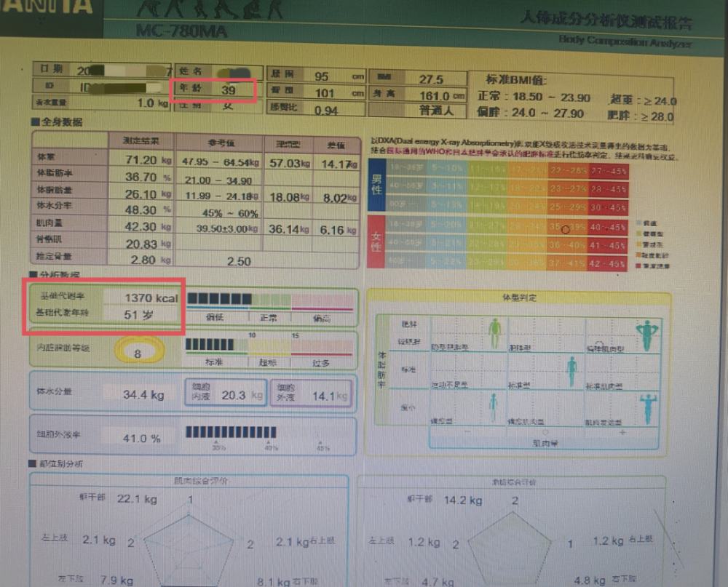Click the green figure in body type chart
728x587 pixels.
click(495, 333)
